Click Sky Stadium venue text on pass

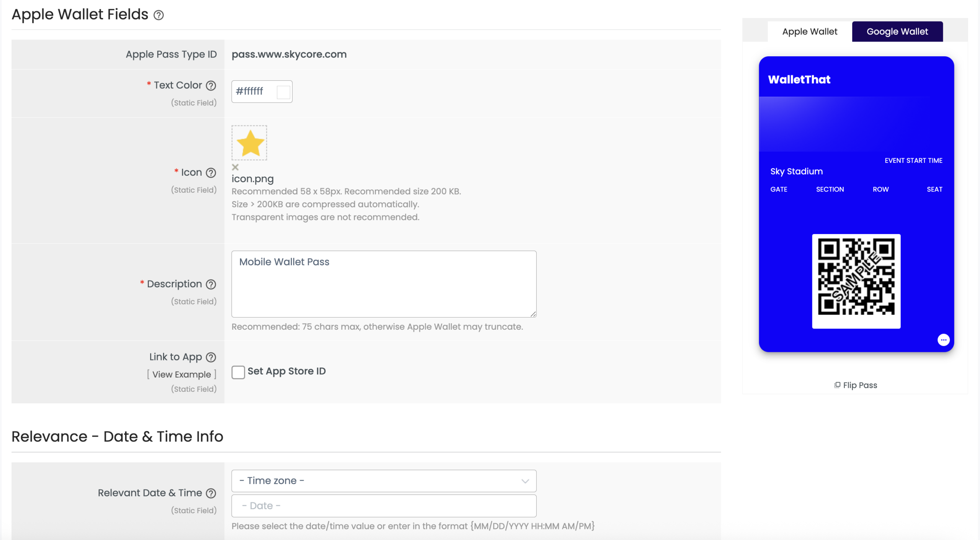tap(796, 171)
